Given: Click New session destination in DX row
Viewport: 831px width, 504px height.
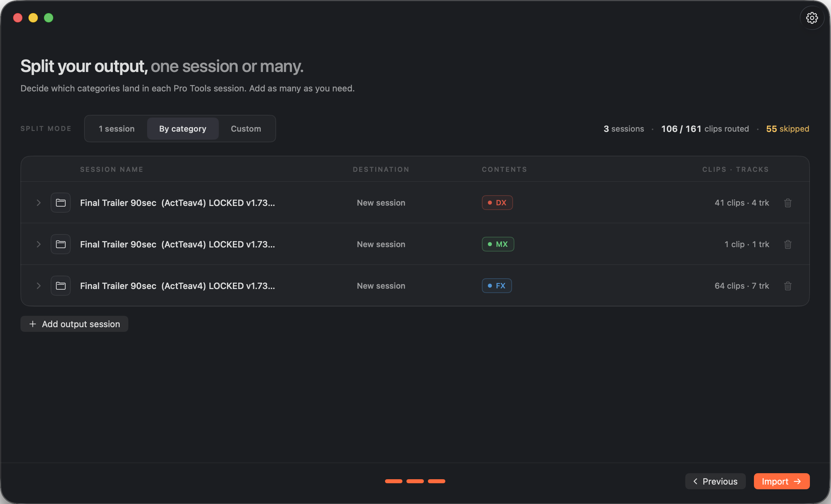Looking at the screenshot, I should tap(381, 203).
